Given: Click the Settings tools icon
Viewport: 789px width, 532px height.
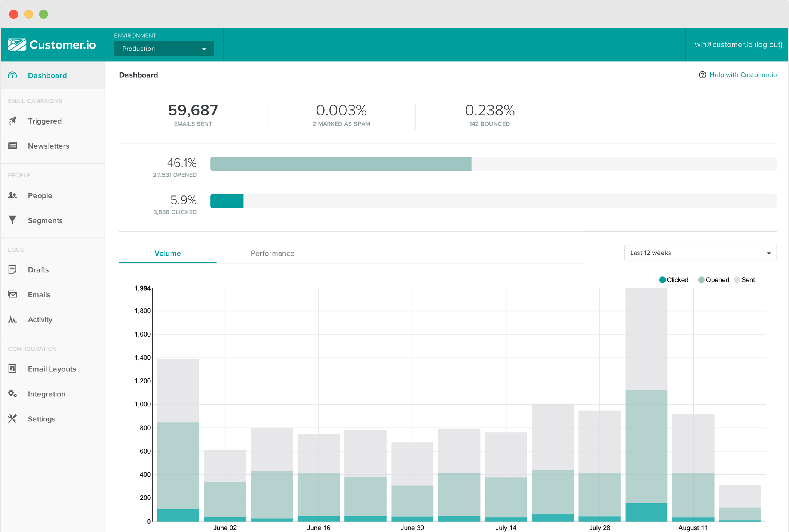Looking at the screenshot, I should [13, 419].
